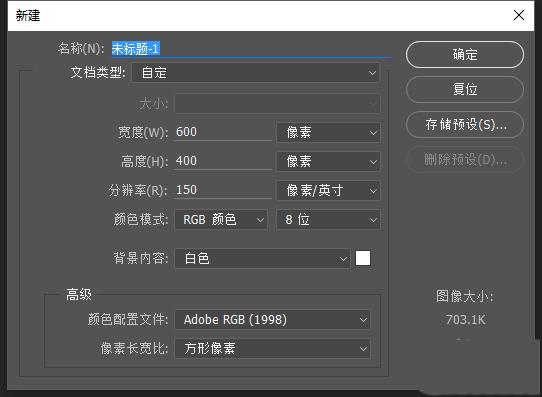Open the RGB 颜色 mode dropdown
The image size is (542, 397).
click(x=221, y=219)
